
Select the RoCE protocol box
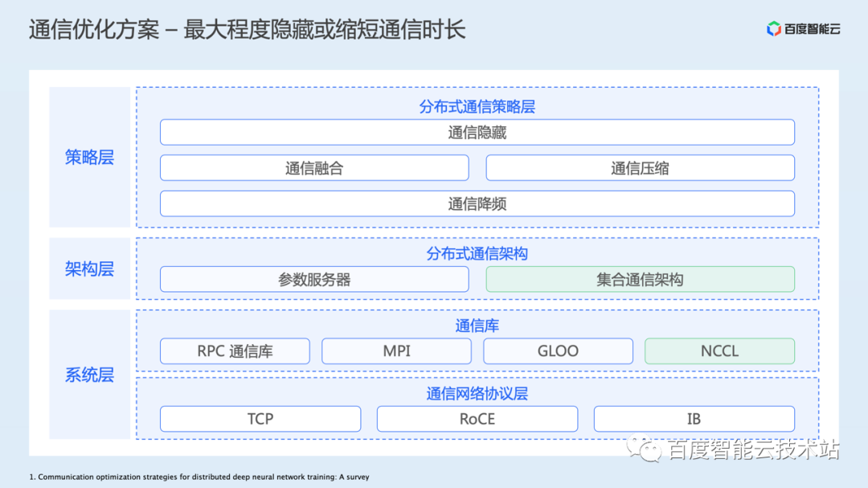tap(477, 419)
